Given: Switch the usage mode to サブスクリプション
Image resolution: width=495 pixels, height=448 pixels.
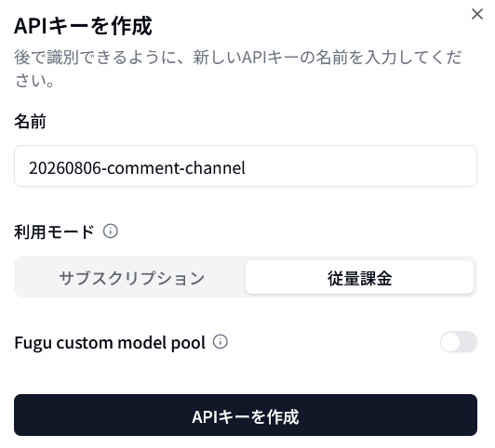Looking at the screenshot, I should click(131, 277).
